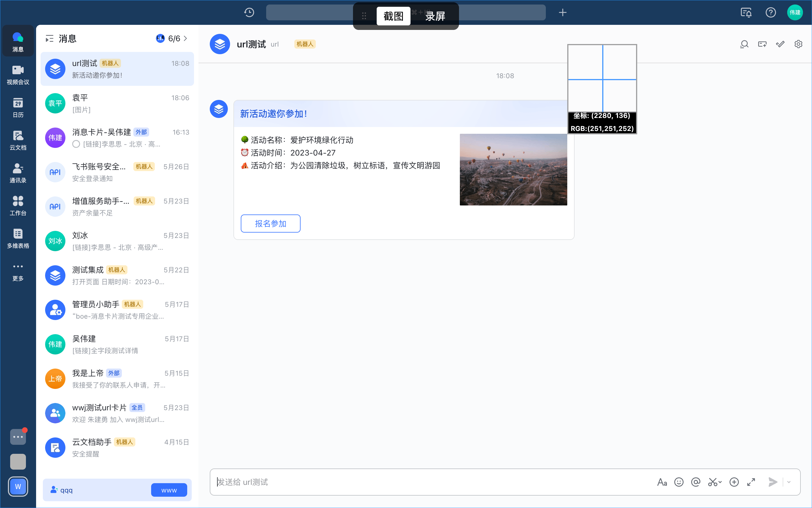The image size is (812, 508).
Task: Click the W app icon at bottom left
Action: pyautogui.click(x=18, y=487)
